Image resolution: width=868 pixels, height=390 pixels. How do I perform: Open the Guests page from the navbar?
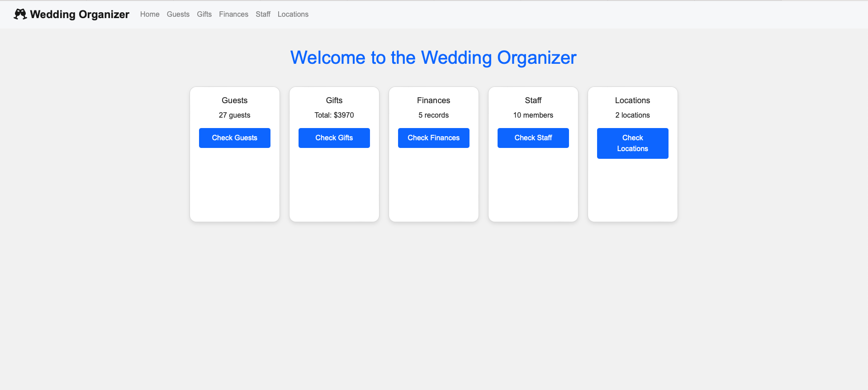[178, 14]
